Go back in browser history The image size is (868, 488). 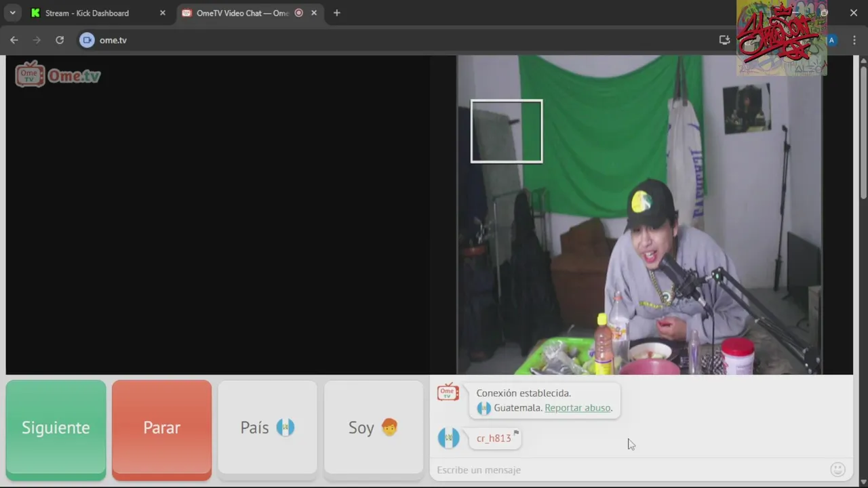(14, 40)
